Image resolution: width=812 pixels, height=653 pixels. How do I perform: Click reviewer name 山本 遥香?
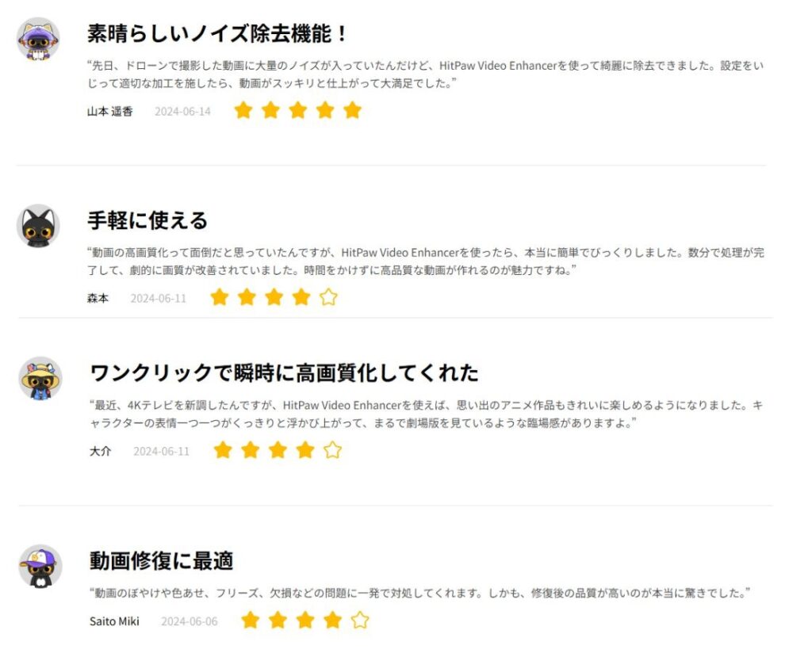point(109,111)
